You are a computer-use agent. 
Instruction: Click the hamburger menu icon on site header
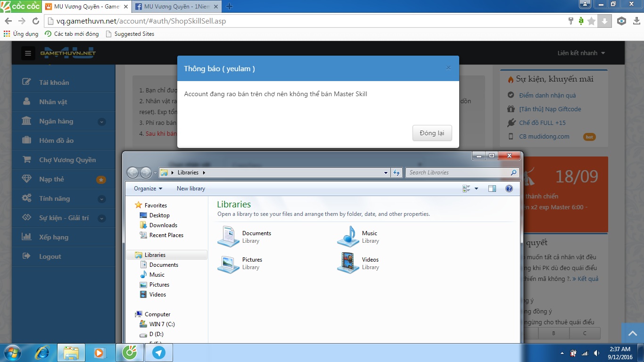click(28, 53)
